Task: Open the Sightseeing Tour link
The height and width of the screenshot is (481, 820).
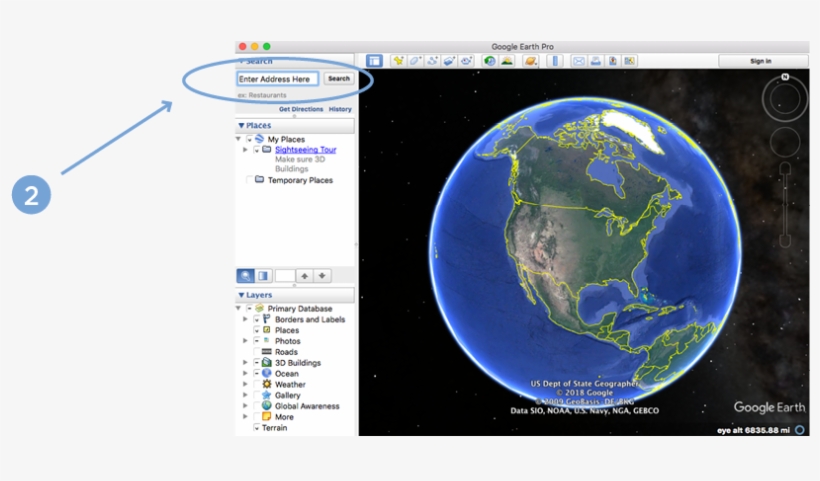Action: [x=305, y=150]
